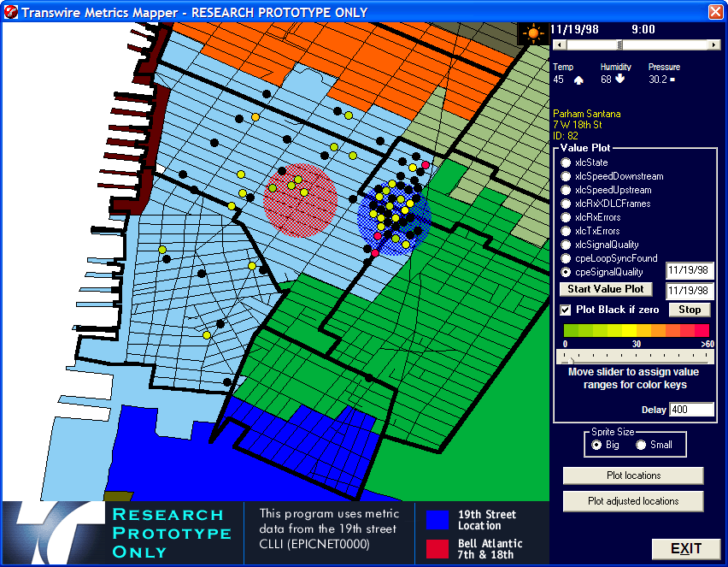Click the Stop button

[x=690, y=310]
